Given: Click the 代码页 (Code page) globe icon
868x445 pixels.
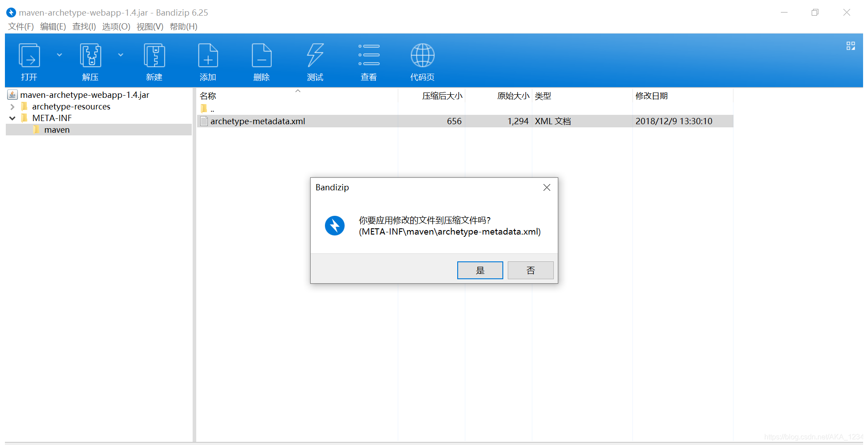Looking at the screenshot, I should tap(422, 55).
